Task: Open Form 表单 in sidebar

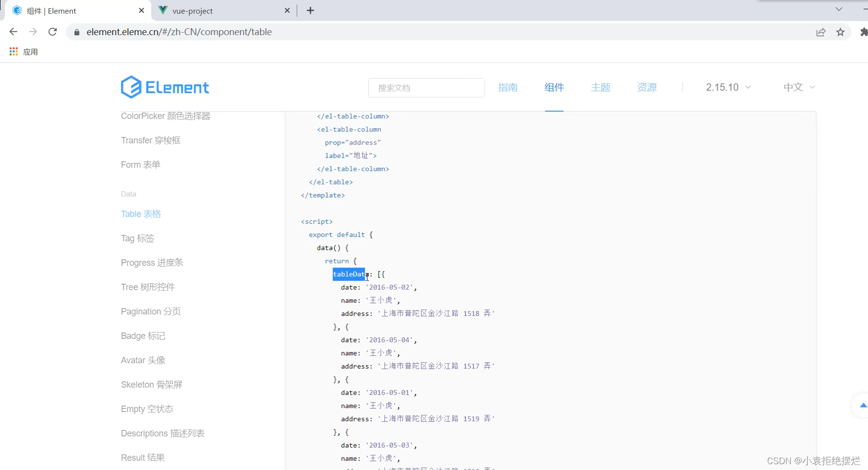Action: (141, 165)
